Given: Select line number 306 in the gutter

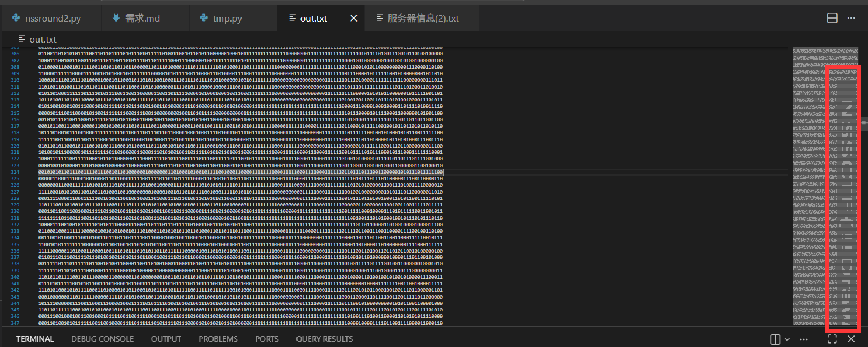Looking at the screenshot, I should (15, 54).
